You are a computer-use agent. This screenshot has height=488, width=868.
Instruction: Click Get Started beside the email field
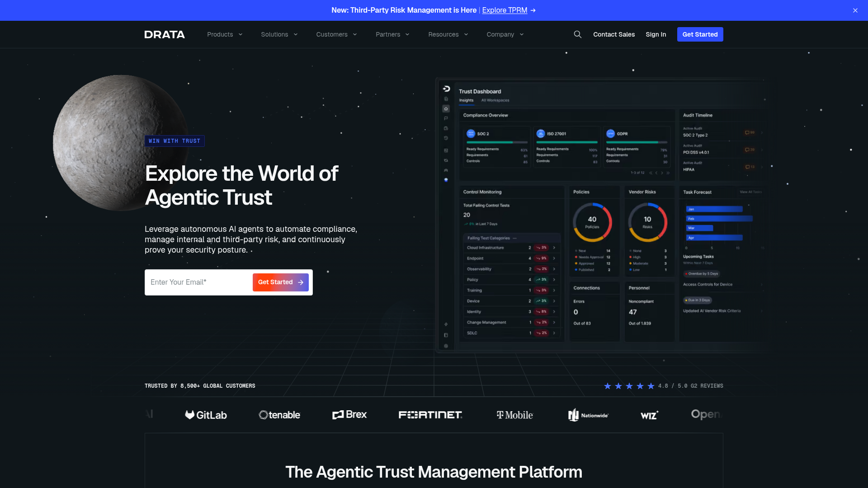(280, 282)
